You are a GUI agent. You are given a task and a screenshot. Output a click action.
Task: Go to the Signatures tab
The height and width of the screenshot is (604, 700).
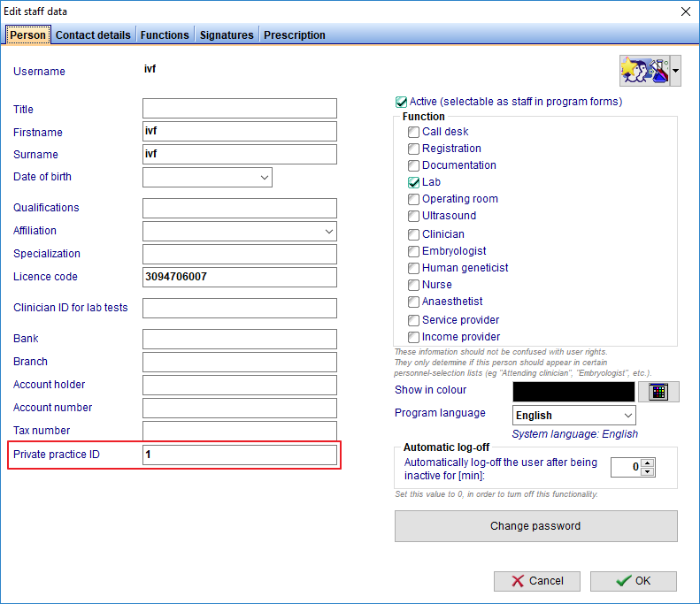pos(227,34)
